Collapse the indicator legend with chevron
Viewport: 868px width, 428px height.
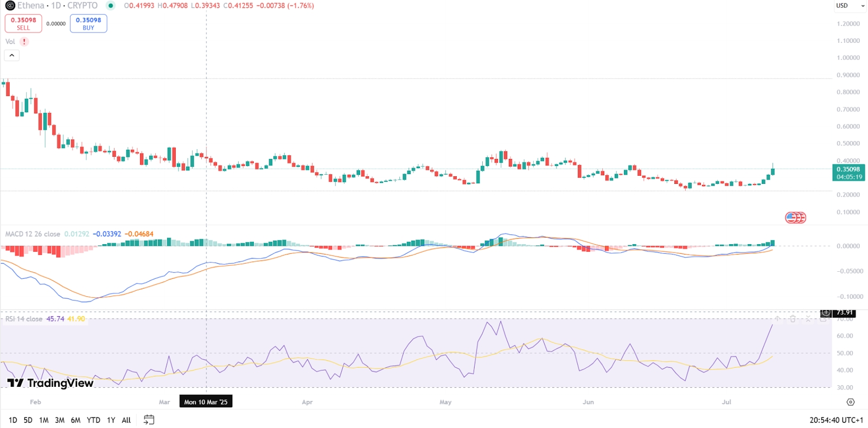click(12, 55)
